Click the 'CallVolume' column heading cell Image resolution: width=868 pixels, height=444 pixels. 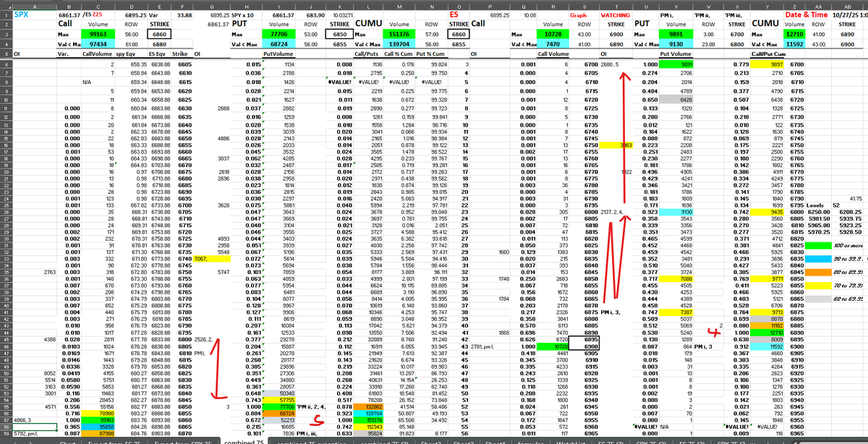tap(99, 54)
